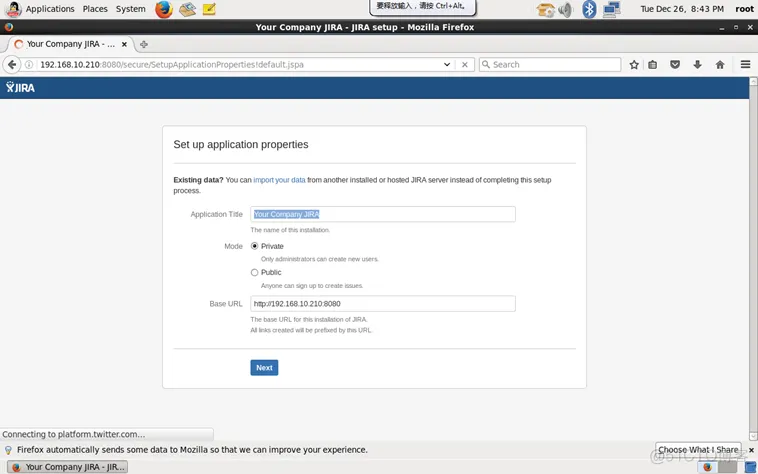This screenshot has width=758, height=474.
Task: Click the Connecting to platform.twitter.com status text
Action: click(73, 434)
